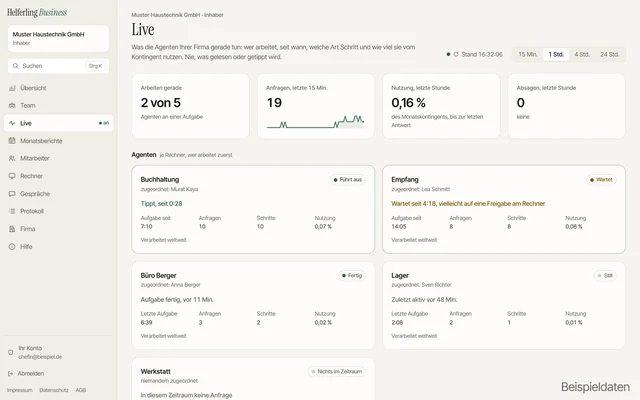Click the Firma building icon
This screenshot has width=640, height=400.
click(x=12, y=229)
